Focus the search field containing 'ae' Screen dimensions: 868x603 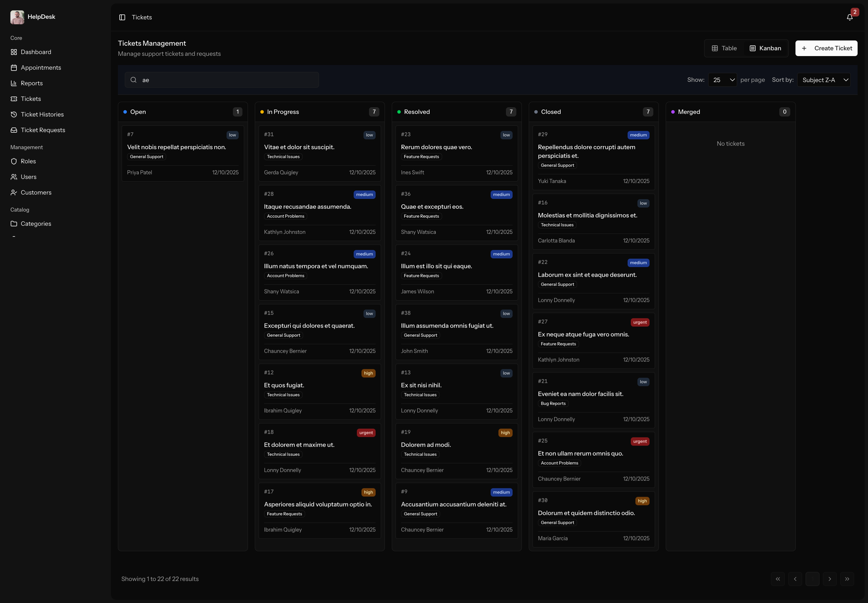[222, 80]
